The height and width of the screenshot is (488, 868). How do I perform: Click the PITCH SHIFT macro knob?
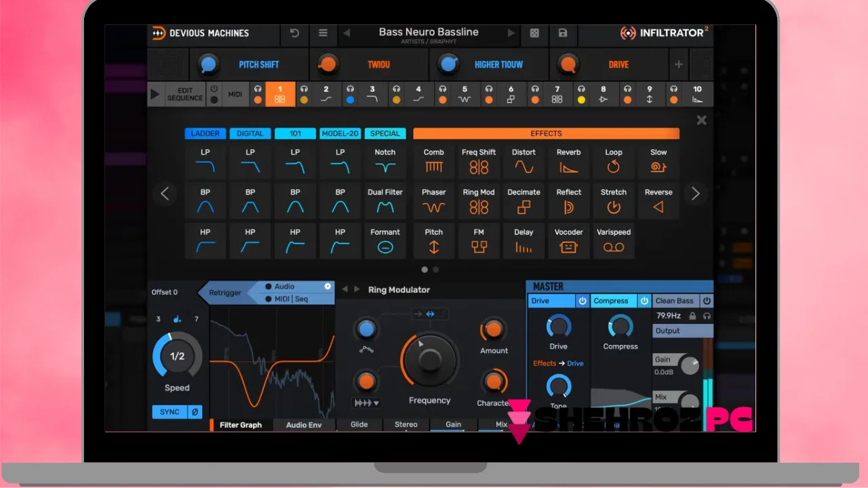pyautogui.click(x=209, y=64)
